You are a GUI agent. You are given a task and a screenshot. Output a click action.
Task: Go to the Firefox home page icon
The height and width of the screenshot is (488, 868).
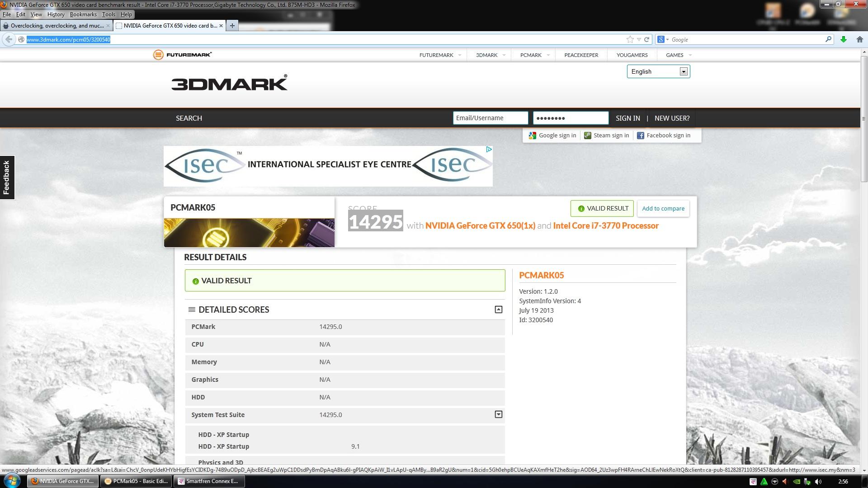tap(859, 39)
